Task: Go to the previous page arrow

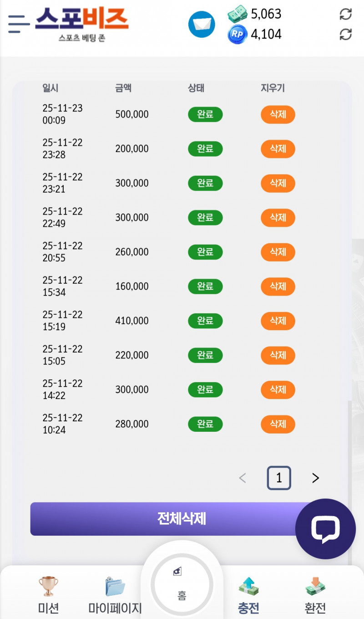Action: pyautogui.click(x=243, y=478)
